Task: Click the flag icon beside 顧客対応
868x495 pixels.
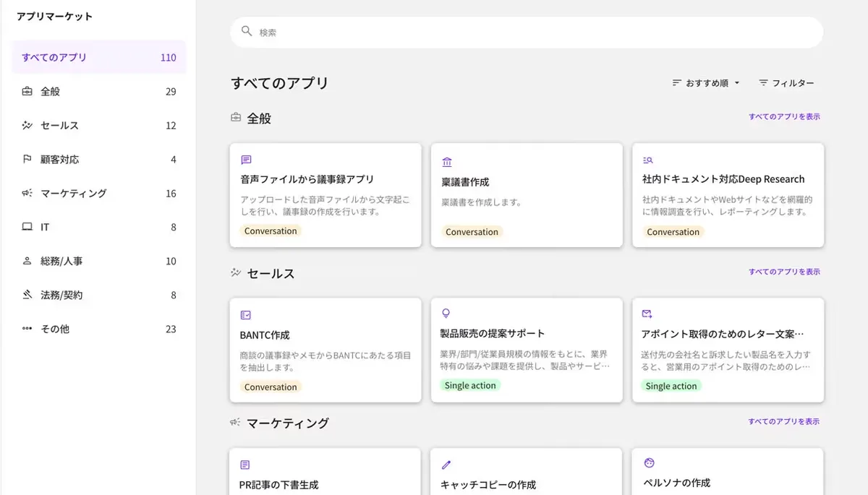Action: pyautogui.click(x=27, y=159)
